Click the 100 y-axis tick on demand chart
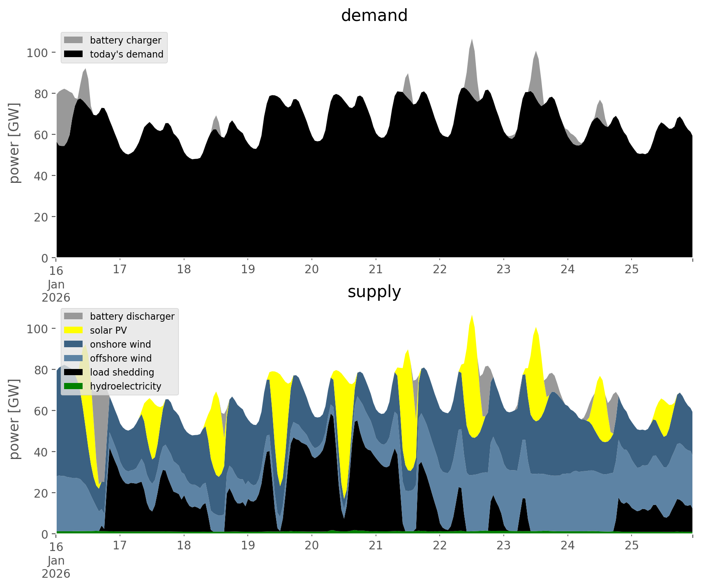701x588 pixels. coord(37,53)
